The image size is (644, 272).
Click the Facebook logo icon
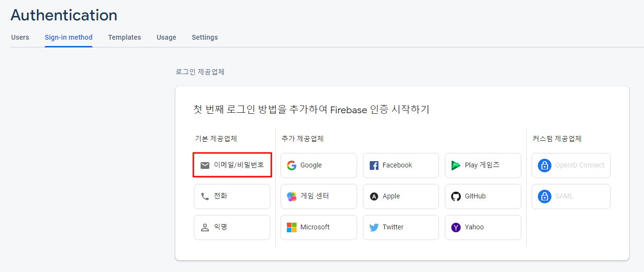[x=374, y=166]
